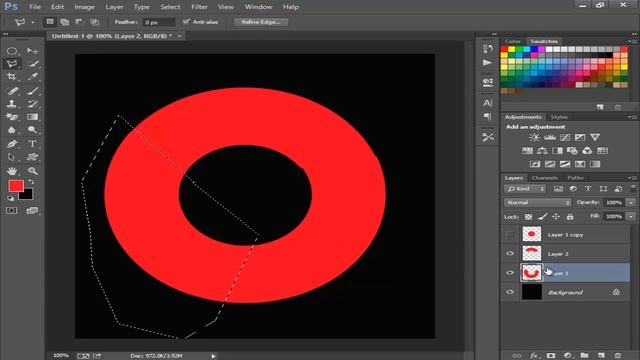640x360 pixels.
Task: Toggle lock all
Action: click(570, 217)
